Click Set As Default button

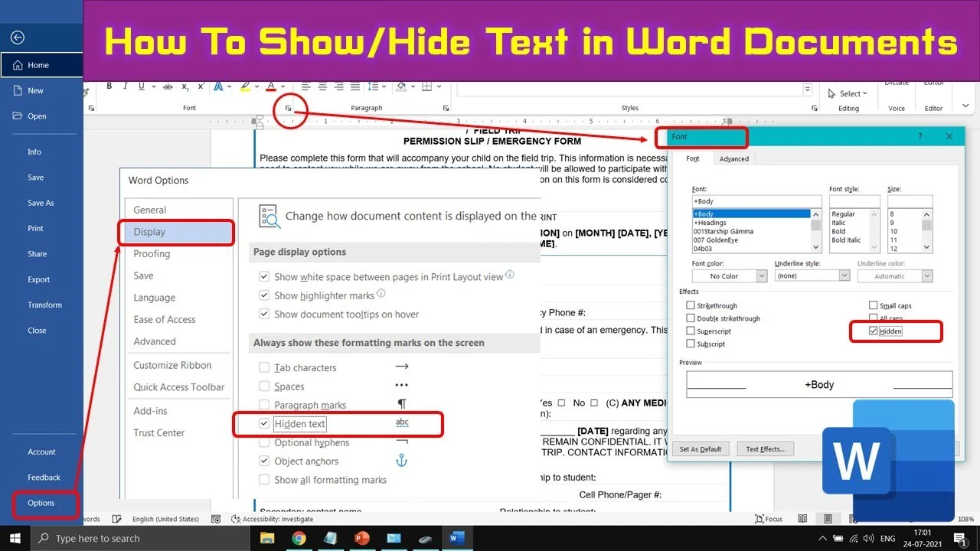pos(701,449)
